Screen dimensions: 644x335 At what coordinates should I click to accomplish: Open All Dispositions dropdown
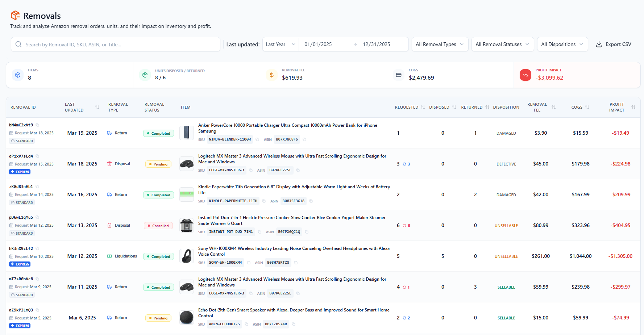tap(562, 44)
